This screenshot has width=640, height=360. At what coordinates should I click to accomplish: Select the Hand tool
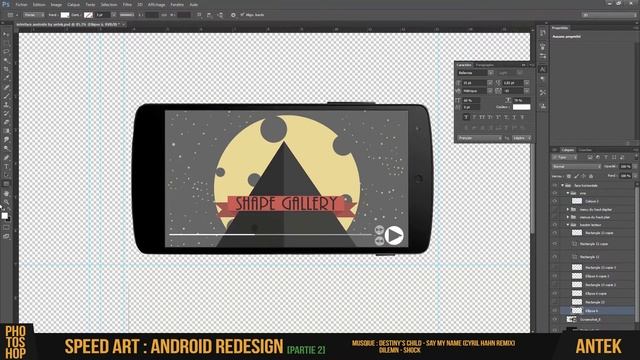coord(6,193)
